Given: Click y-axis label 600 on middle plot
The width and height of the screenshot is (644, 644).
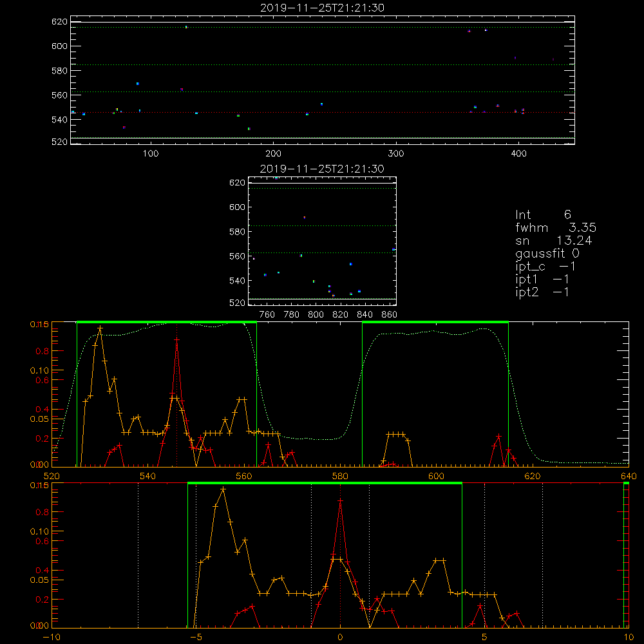Looking at the screenshot, I should pos(237,207).
